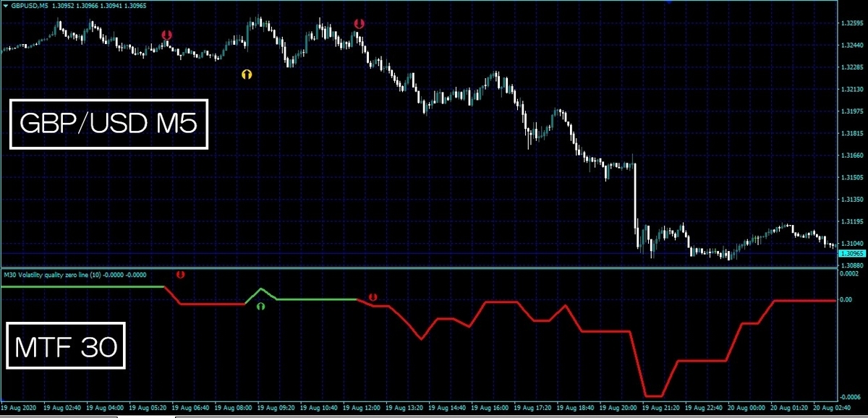
Task: Click the red sell arrow near the 12:00 peak
Action: [x=358, y=24]
